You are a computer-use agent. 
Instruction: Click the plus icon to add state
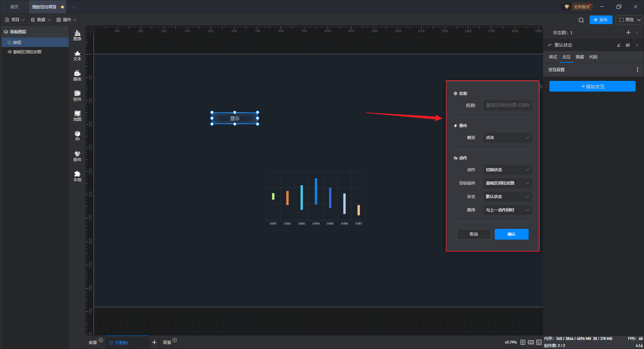(x=628, y=33)
